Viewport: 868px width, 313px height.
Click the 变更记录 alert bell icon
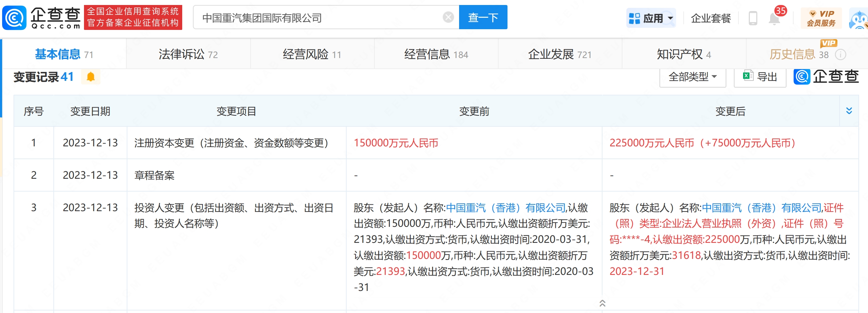[x=91, y=77]
